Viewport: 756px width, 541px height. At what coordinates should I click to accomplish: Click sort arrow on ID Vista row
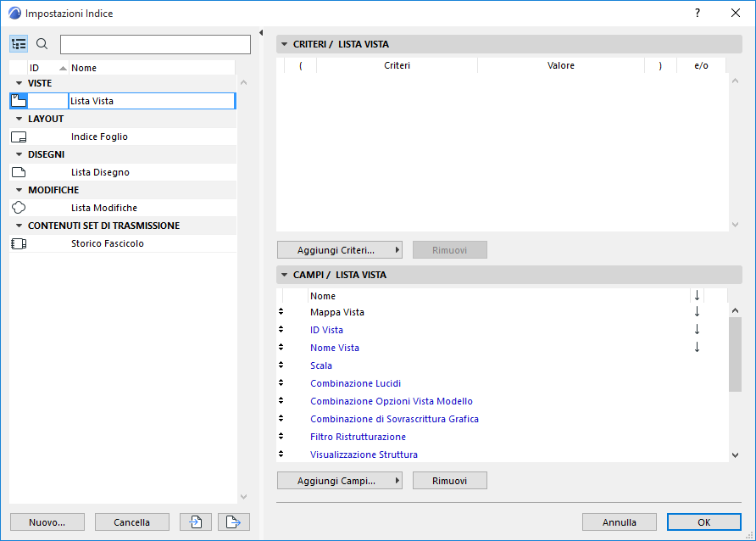(x=698, y=330)
